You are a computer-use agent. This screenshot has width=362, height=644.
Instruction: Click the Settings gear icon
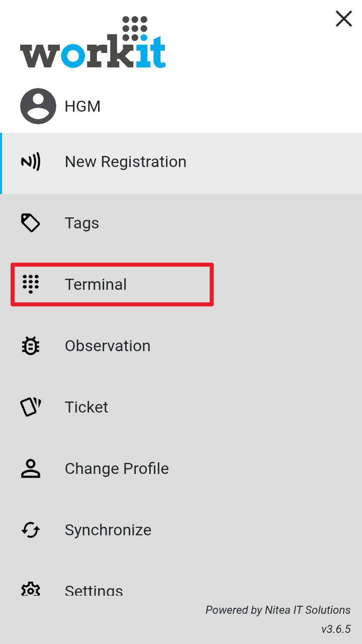(31, 589)
